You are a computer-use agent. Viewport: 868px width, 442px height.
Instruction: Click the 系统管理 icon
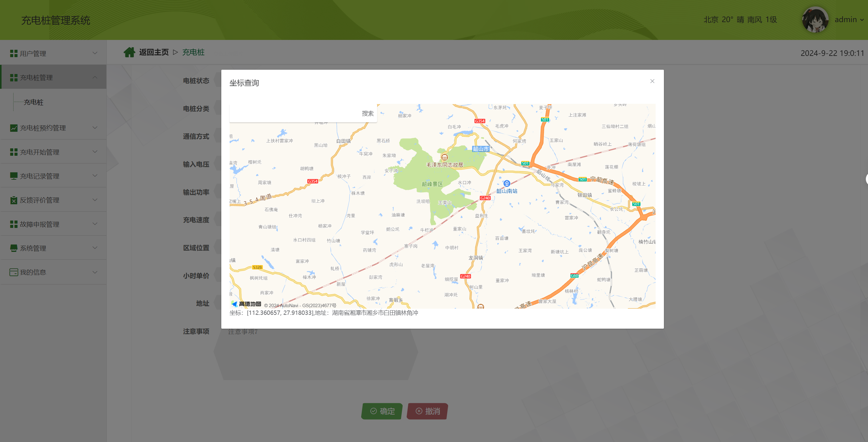(14, 248)
